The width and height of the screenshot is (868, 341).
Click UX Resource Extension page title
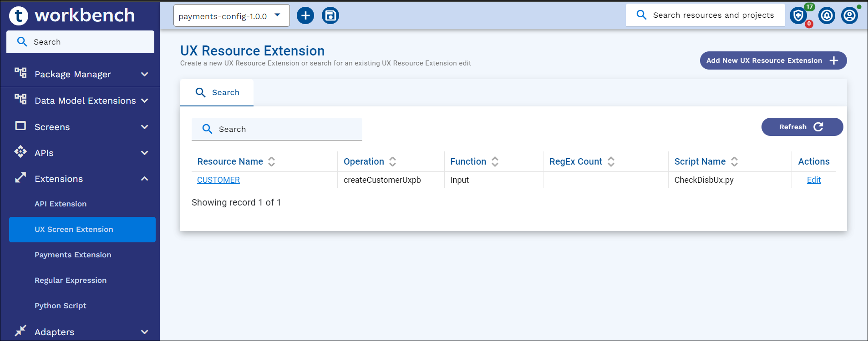(x=253, y=50)
